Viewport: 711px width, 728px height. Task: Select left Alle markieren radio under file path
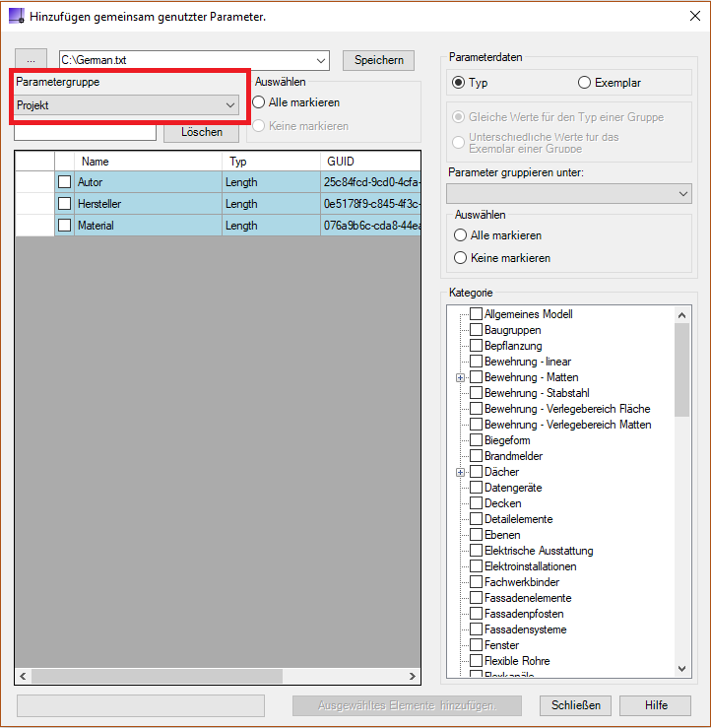click(259, 102)
